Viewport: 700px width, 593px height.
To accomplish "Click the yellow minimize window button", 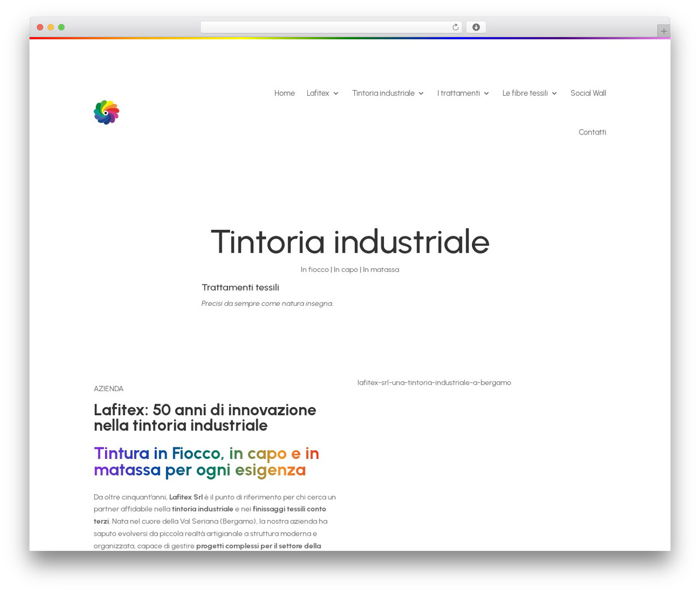I will click(x=50, y=27).
